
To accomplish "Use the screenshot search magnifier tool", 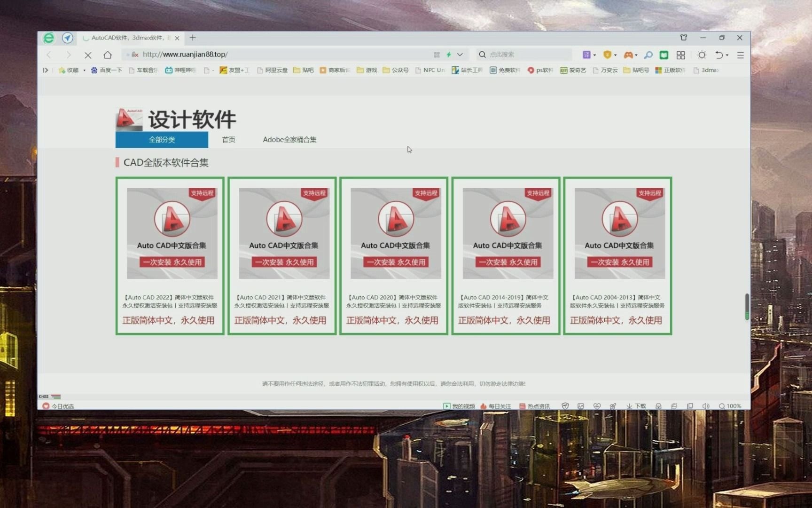I will pyautogui.click(x=648, y=55).
